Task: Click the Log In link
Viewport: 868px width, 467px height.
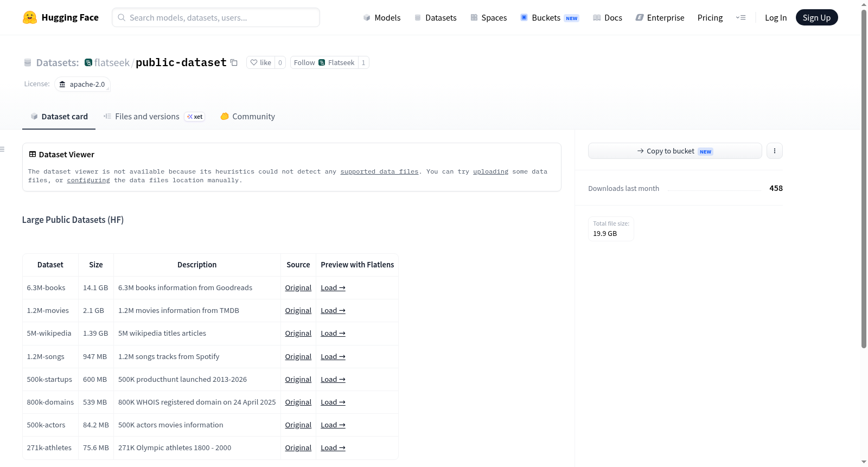Action: pyautogui.click(x=776, y=17)
